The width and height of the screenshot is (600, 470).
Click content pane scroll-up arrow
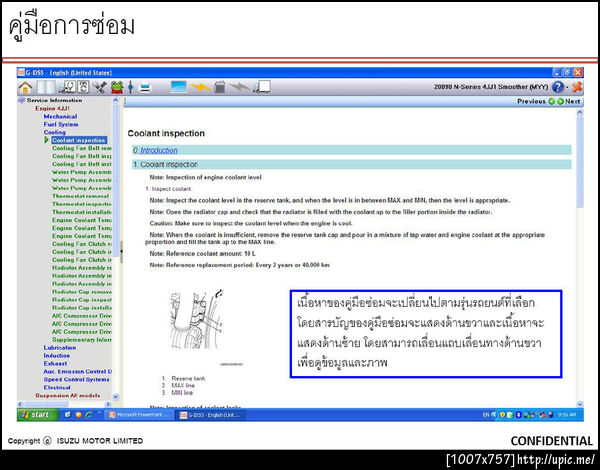(579, 113)
